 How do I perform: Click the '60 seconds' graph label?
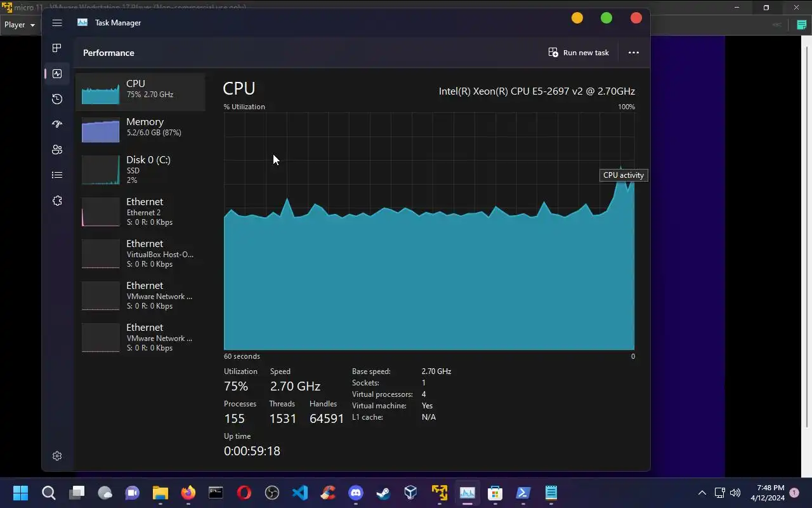242,356
